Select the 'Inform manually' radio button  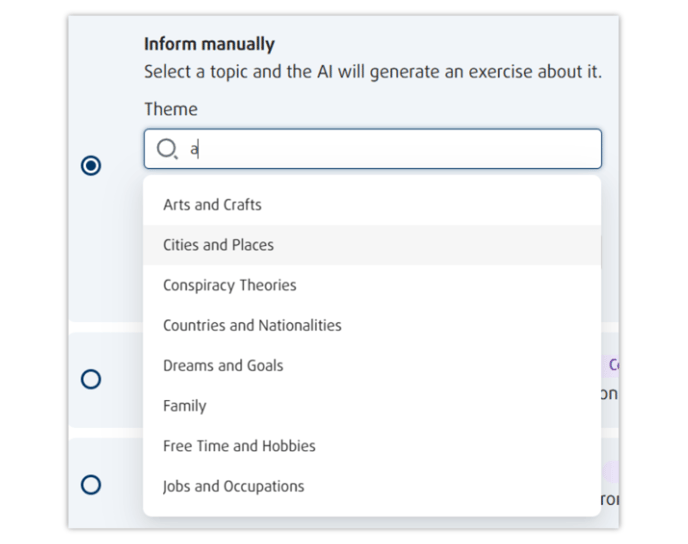(x=91, y=165)
